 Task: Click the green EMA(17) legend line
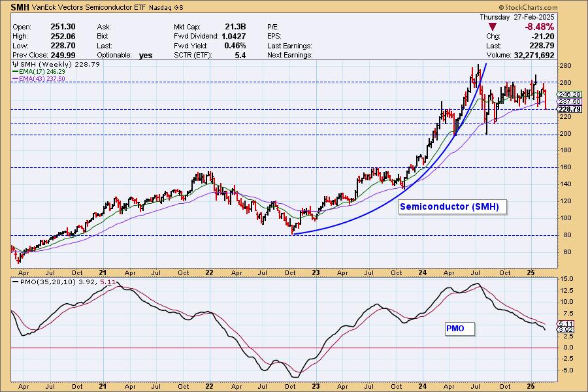tap(16, 72)
